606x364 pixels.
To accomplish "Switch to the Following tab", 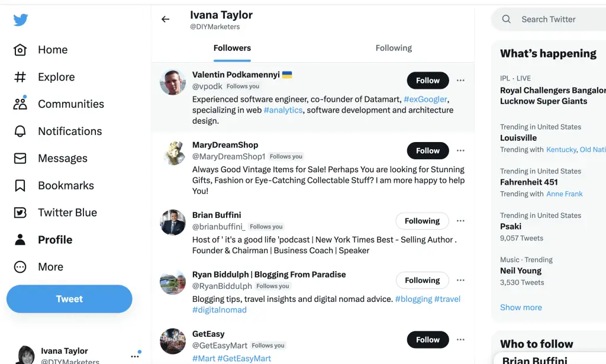I will click(394, 48).
